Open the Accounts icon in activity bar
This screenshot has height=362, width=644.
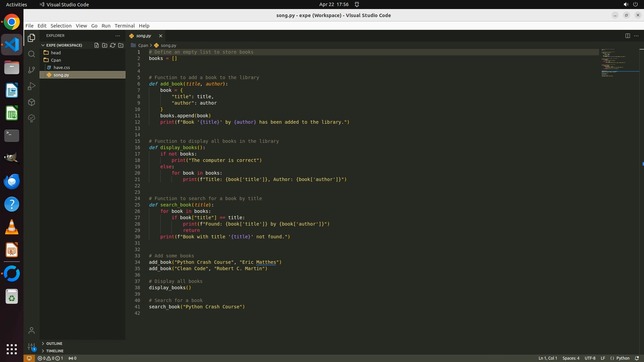tap(32, 330)
